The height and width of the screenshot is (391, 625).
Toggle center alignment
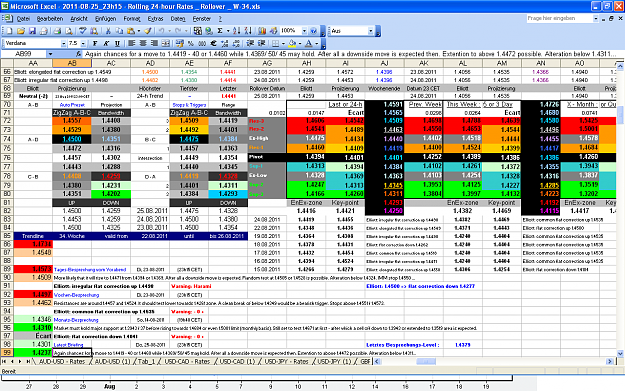point(143,43)
